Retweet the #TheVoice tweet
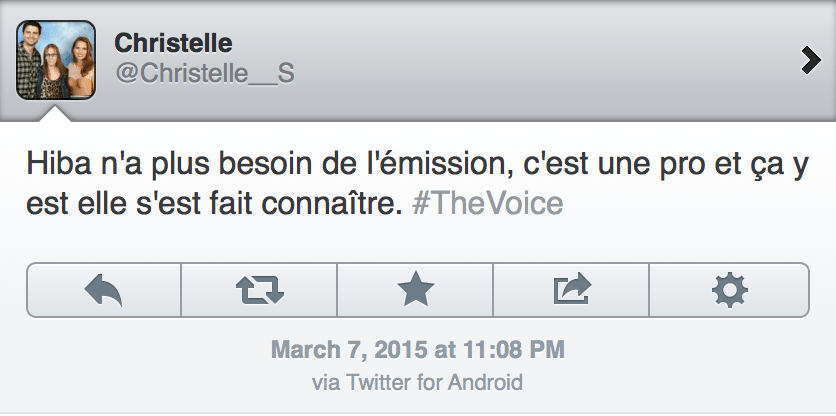The height and width of the screenshot is (416, 836). point(259,290)
